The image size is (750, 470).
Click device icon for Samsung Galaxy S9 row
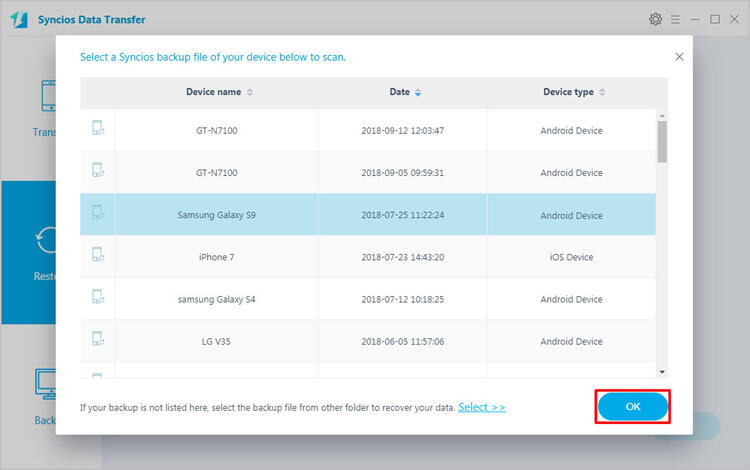tap(98, 215)
